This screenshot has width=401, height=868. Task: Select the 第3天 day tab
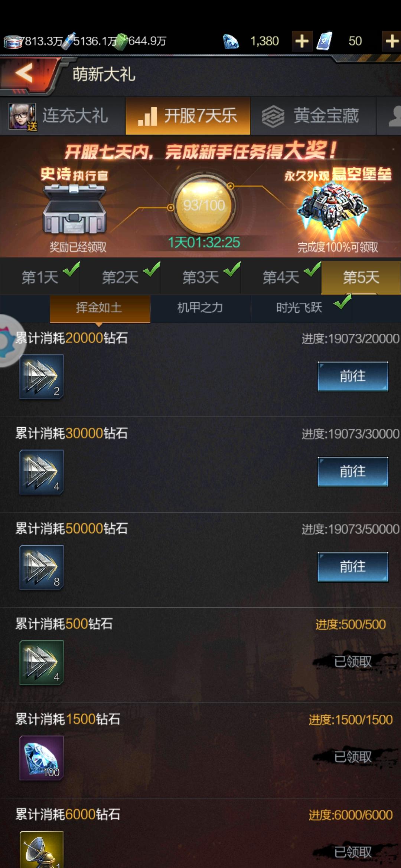pyautogui.click(x=200, y=277)
